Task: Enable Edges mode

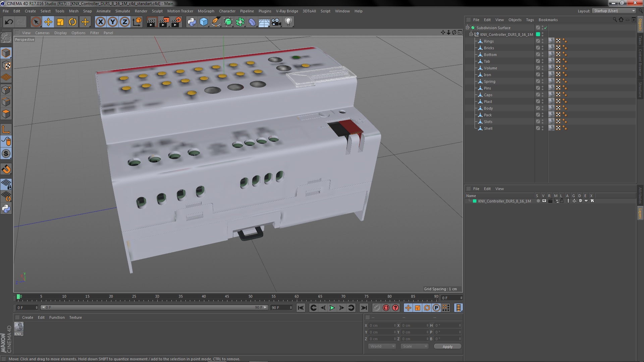Action: [6, 102]
